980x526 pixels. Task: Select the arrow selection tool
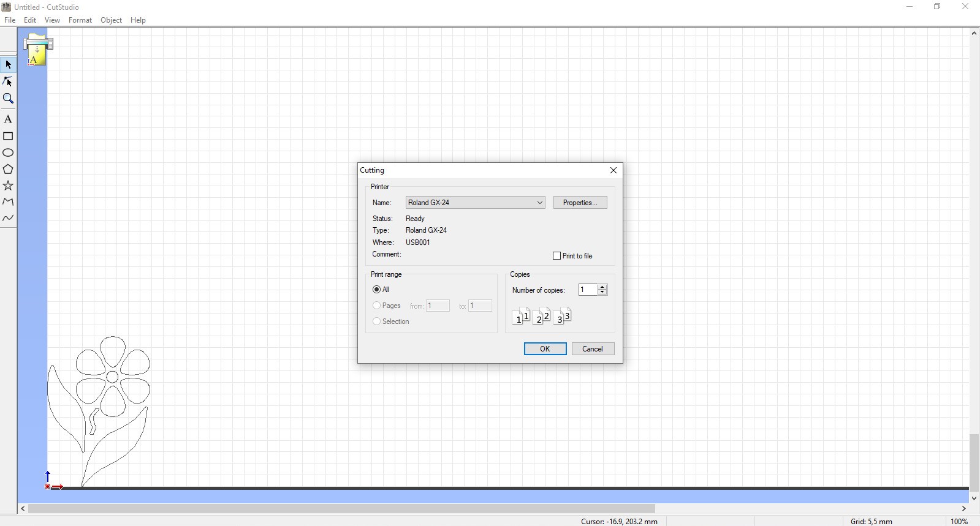(x=8, y=64)
